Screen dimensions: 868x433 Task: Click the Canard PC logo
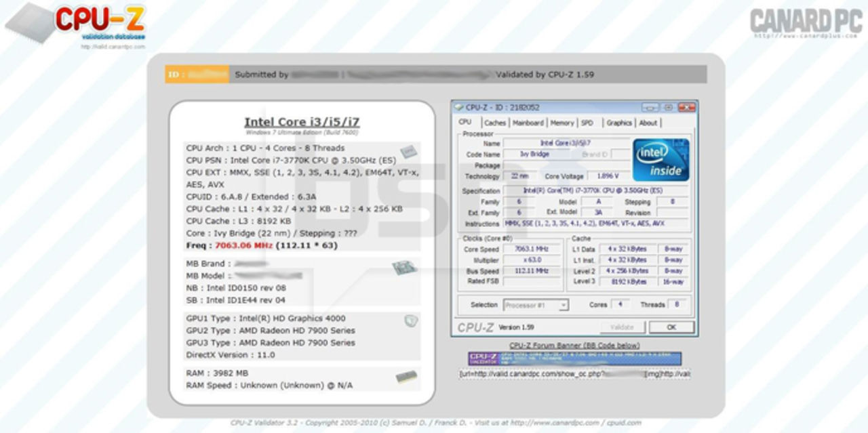point(806,24)
